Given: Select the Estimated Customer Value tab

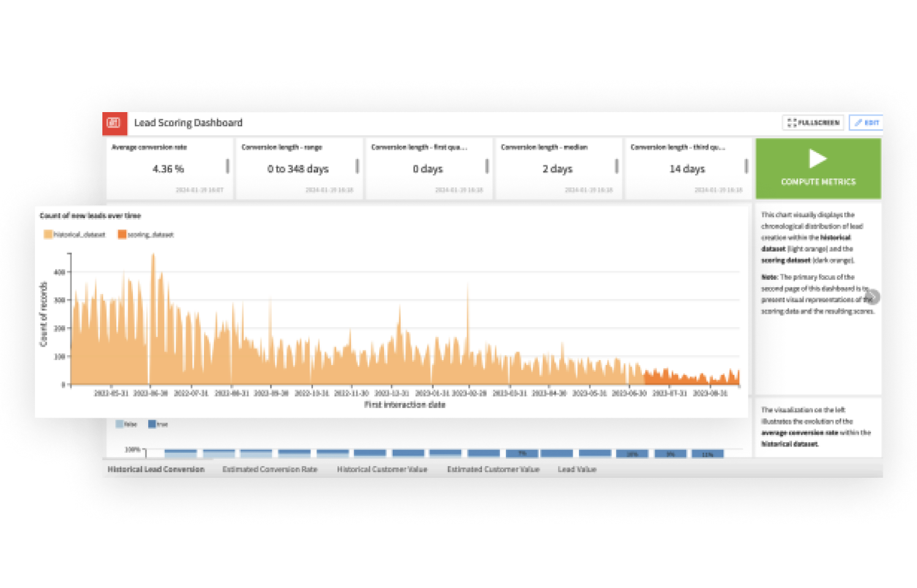Looking at the screenshot, I should click(x=493, y=469).
